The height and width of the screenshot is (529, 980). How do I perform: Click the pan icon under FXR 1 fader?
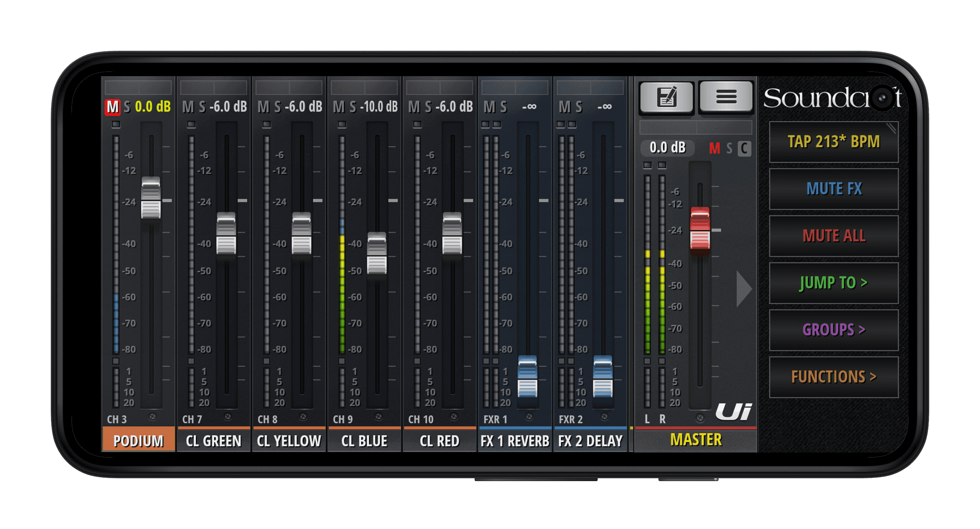pyautogui.click(x=529, y=417)
